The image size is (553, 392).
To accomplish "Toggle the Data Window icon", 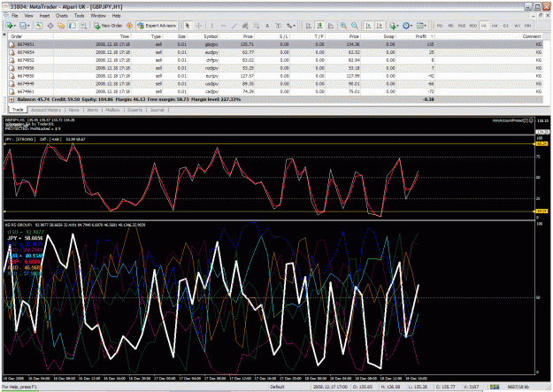I will point(50,26).
